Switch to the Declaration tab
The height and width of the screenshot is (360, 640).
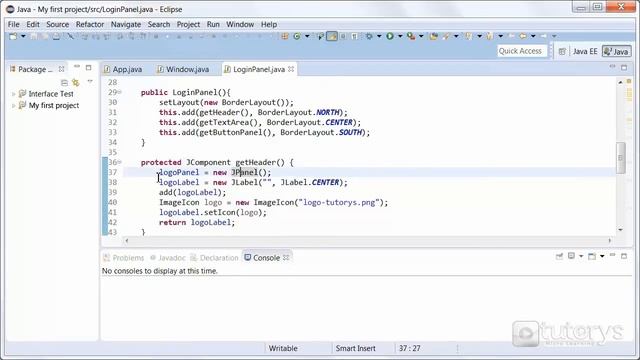(214, 258)
